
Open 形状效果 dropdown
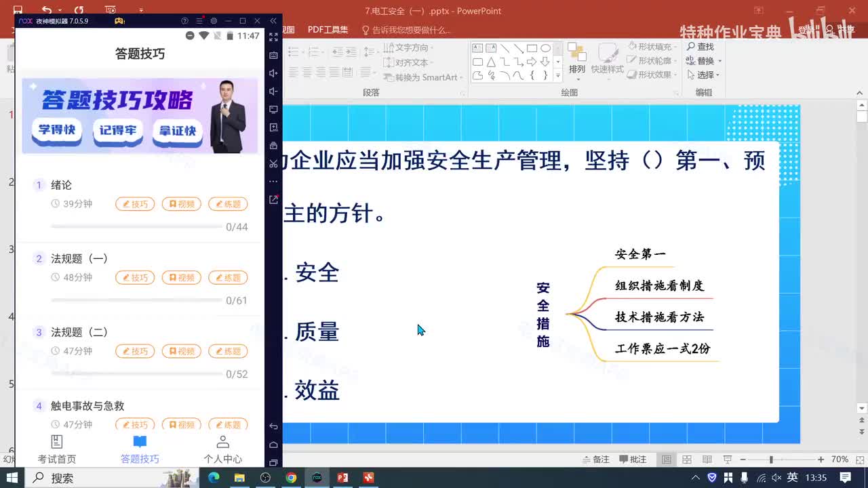pyautogui.click(x=653, y=75)
